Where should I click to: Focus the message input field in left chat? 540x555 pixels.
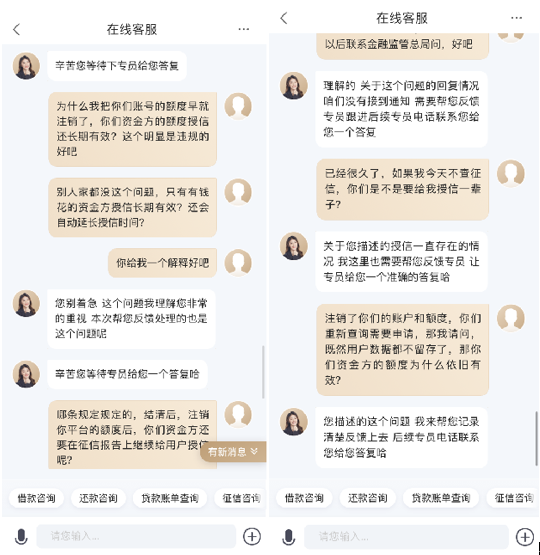pos(136,536)
